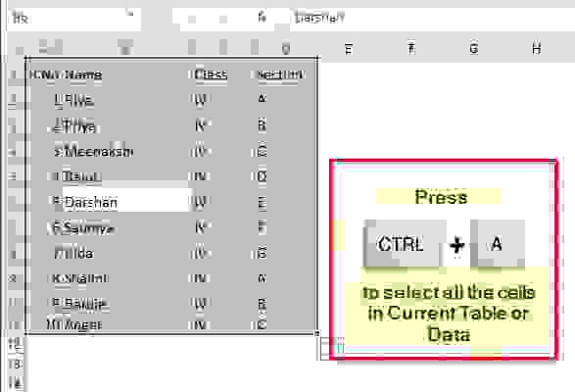
Task: Open the Name Box dropdown arrow
Action: point(130,14)
